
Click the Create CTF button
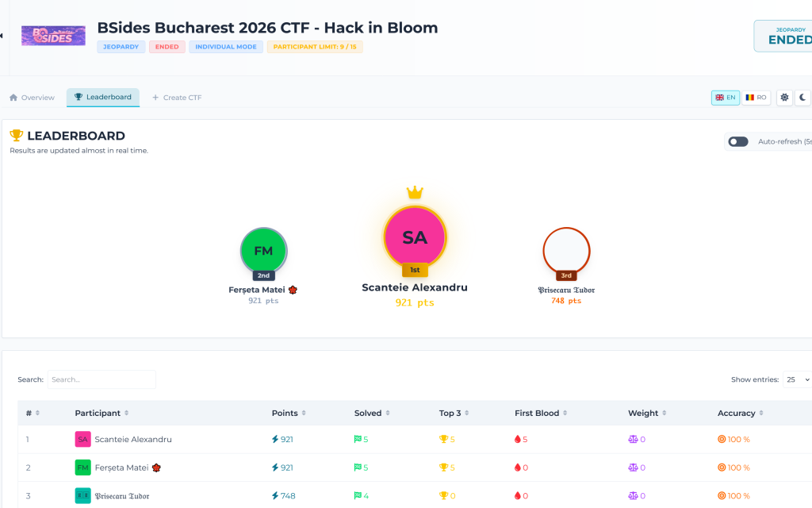177,98
